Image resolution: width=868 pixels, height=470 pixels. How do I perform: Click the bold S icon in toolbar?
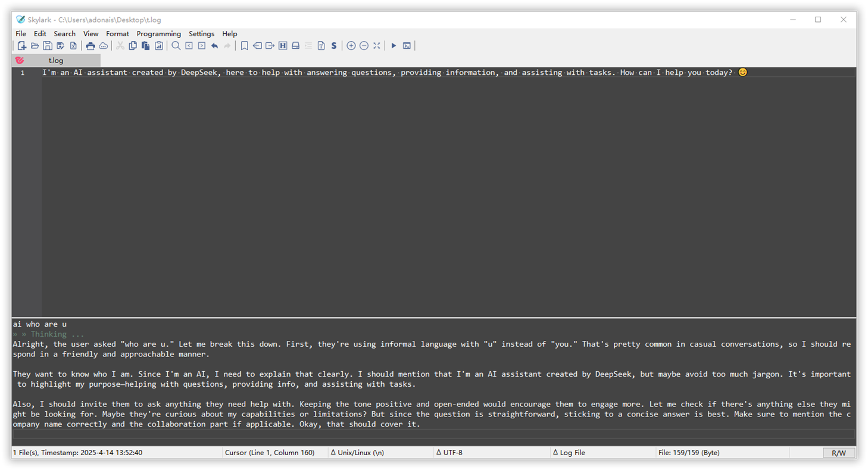pyautogui.click(x=334, y=46)
